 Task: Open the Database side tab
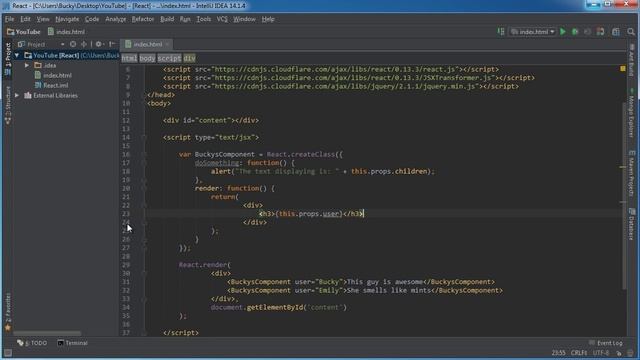click(x=631, y=224)
